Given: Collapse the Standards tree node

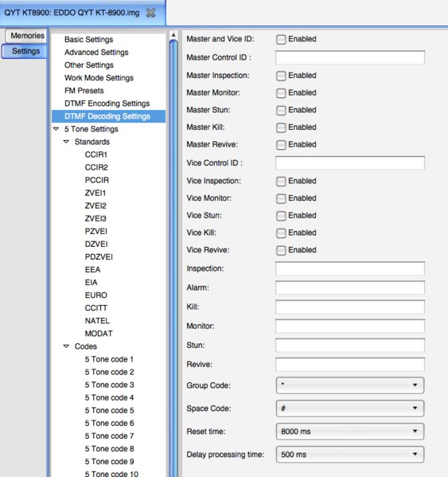Looking at the screenshot, I should pyautogui.click(x=66, y=142).
